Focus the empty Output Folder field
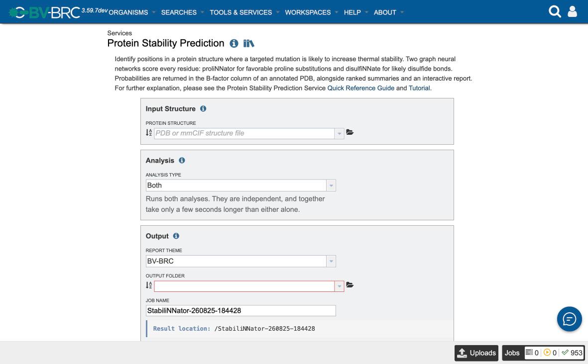The width and height of the screenshot is (588, 364). 244,286
